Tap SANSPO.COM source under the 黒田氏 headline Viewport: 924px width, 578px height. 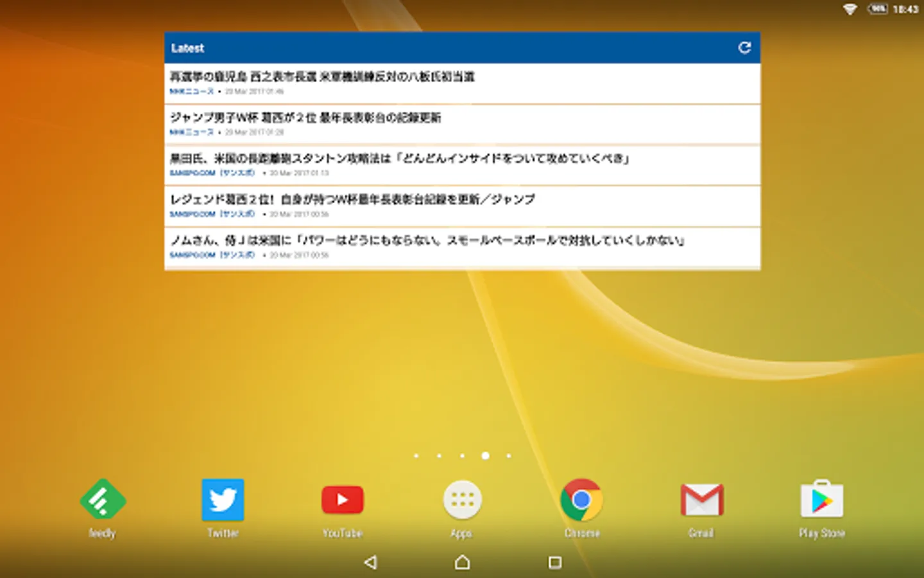[x=212, y=173]
